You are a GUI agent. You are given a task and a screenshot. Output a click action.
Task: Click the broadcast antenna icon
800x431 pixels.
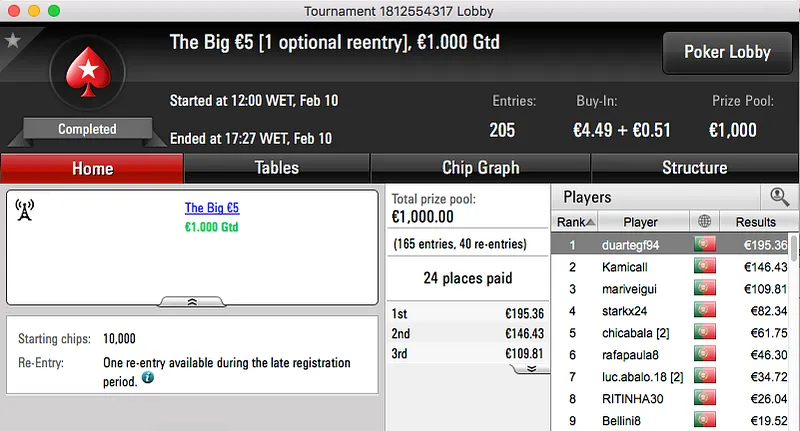[x=26, y=209]
